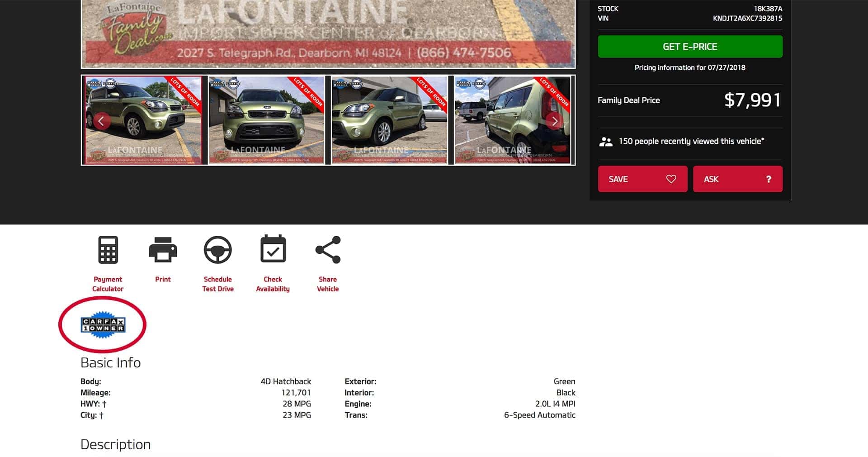Click the Check Availability link text

pyautogui.click(x=273, y=284)
